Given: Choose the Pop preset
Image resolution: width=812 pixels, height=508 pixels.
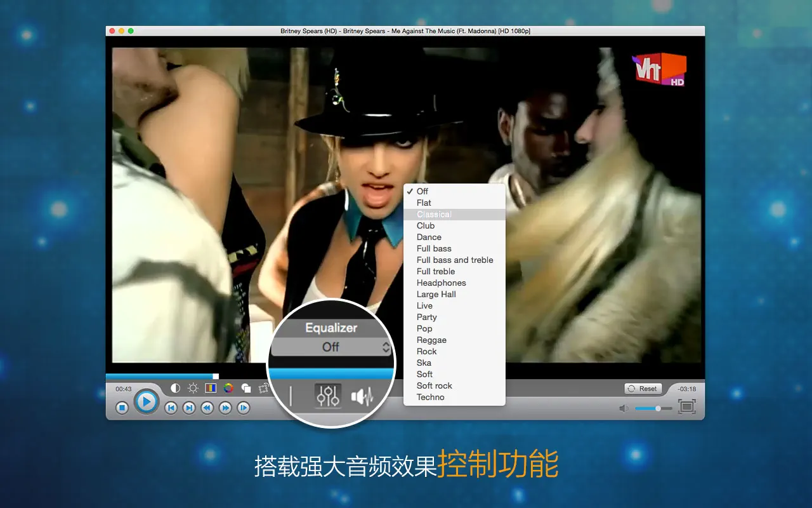Looking at the screenshot, I should [x=454, y=328].
